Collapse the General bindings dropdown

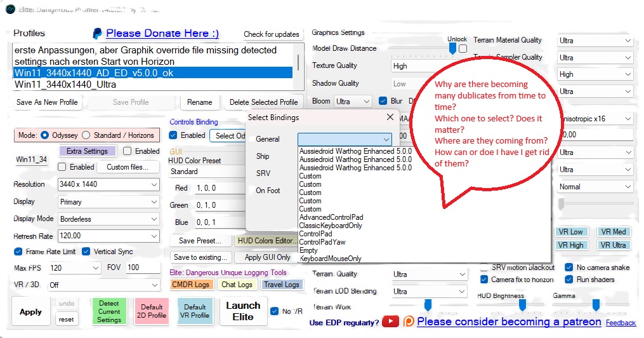click(x=345, y=139)
